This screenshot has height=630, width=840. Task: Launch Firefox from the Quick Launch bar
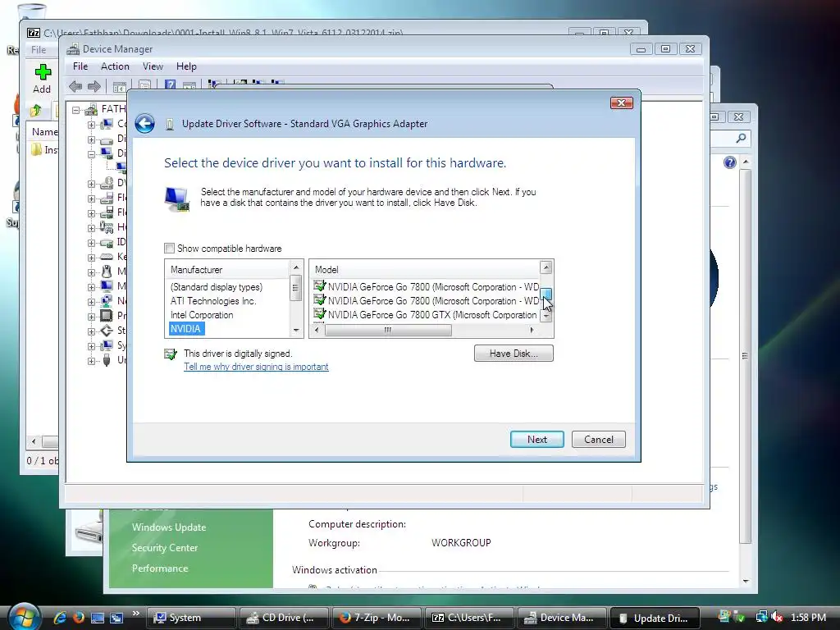79,618
